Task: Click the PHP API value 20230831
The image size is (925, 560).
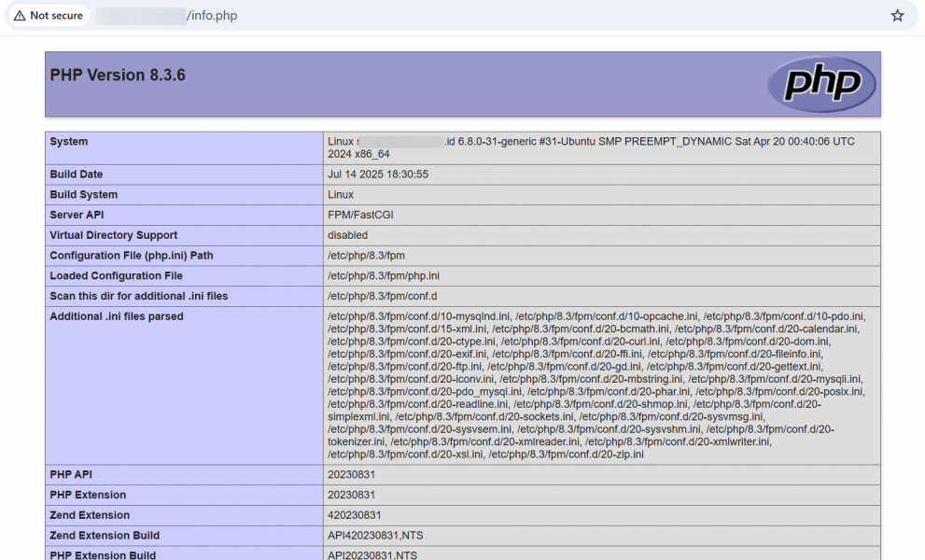Action: pyautogui.click(x=351, y=475)
